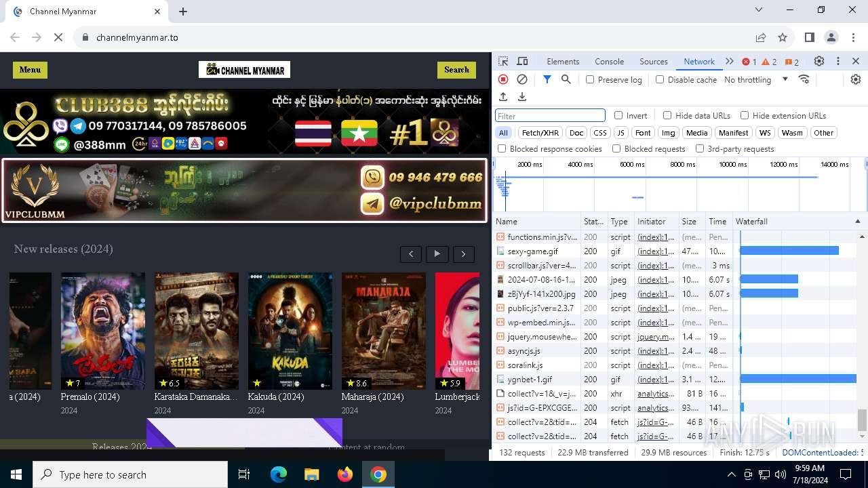Screen dimensions: 868x488
Task: Launch Firefox from the taskbar
Action: click(345, 474)
